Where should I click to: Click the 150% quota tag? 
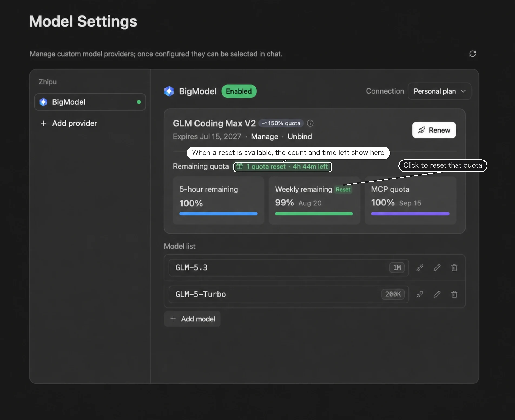pyautogui.click(x=281, y=123)
